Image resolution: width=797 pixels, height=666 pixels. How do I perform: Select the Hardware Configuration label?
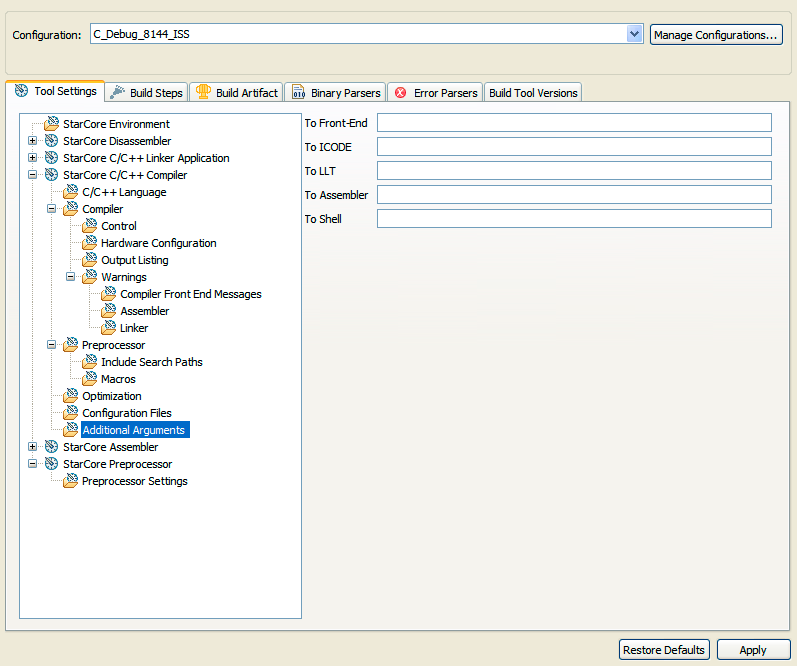(159, 243)
